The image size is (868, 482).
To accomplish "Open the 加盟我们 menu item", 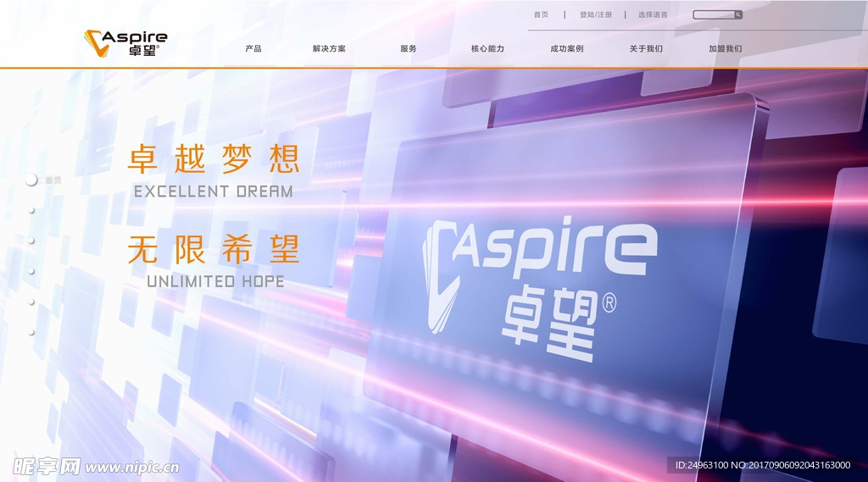I will point(726,48).
